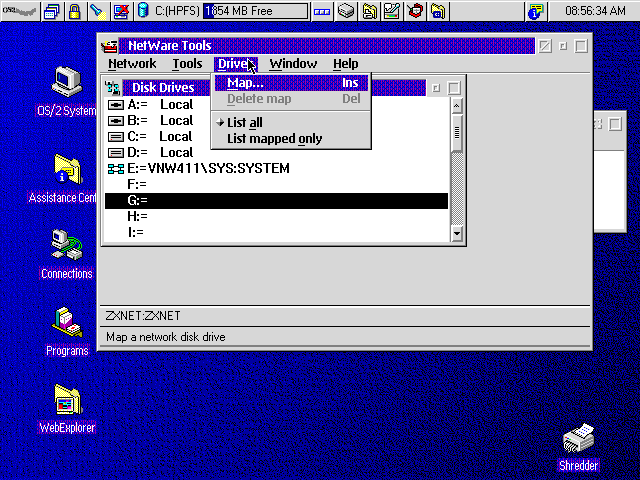Select the List mapped only option

(x=291, y=139)
